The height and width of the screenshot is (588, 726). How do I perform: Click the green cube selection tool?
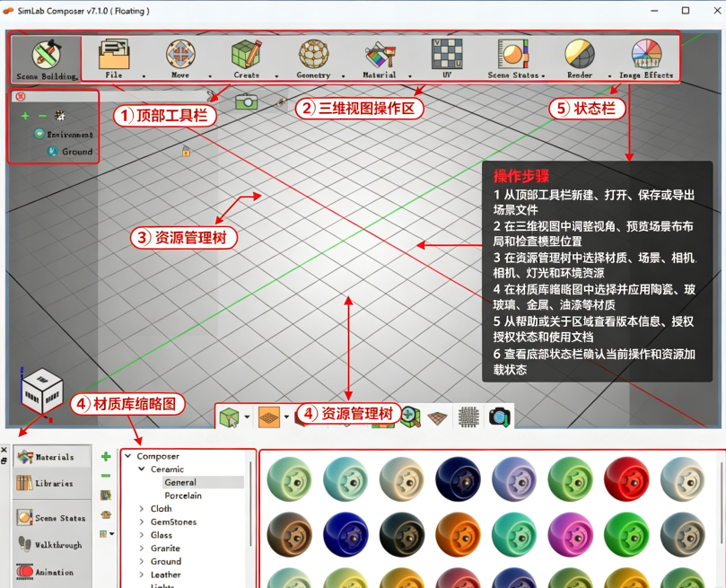click(x=230, y=417)
